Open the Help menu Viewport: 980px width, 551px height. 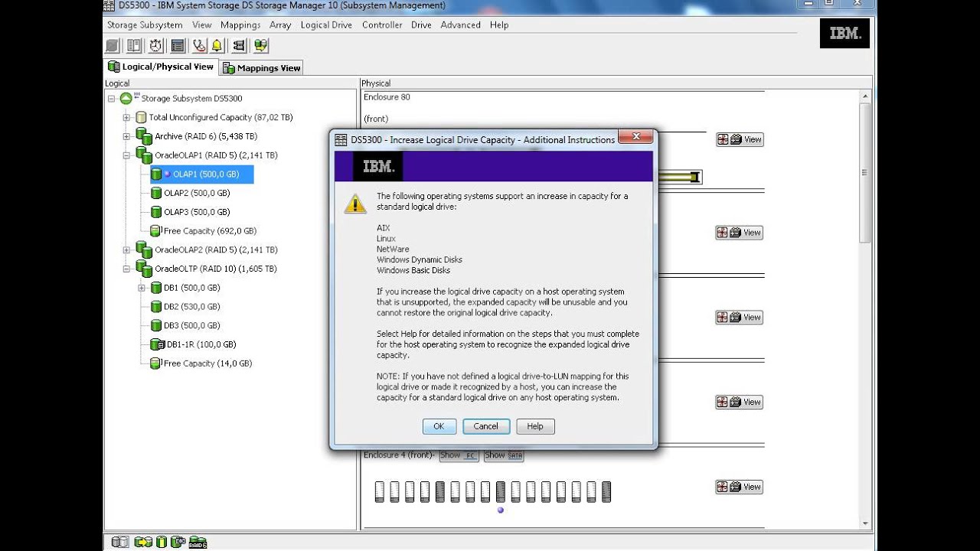[x=499, y=24]
